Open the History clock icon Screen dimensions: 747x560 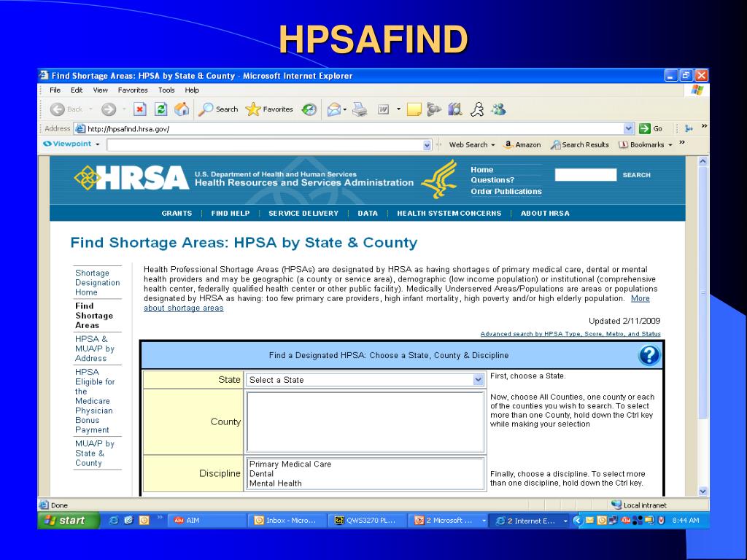click(309, 109)
